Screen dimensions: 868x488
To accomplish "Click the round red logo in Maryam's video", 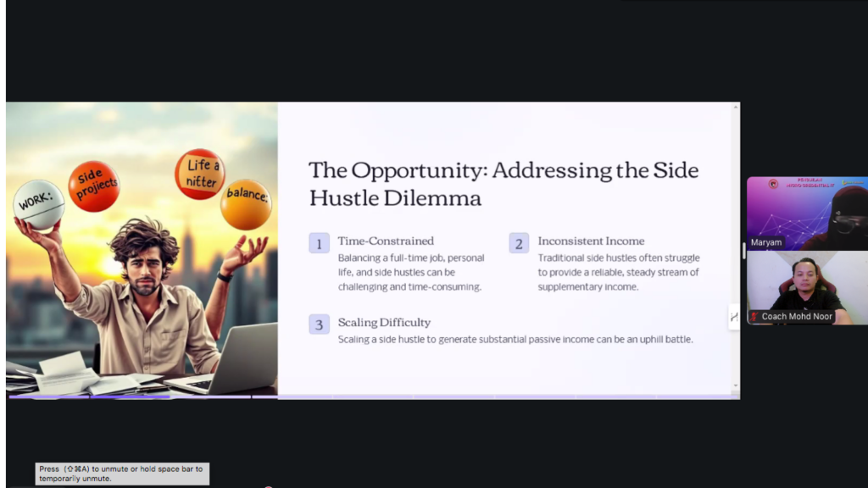I will pos(772,184).
